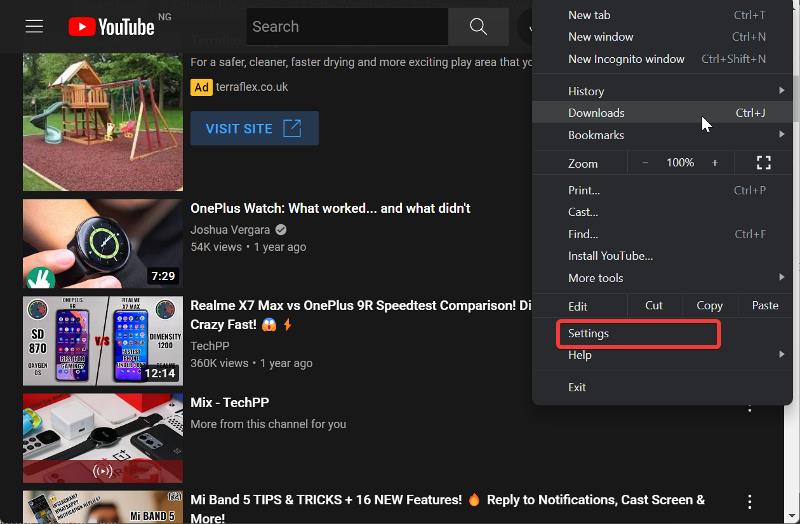
Task: Expand the History submenu
Action: pyautogui.click(x=662, y=91)
